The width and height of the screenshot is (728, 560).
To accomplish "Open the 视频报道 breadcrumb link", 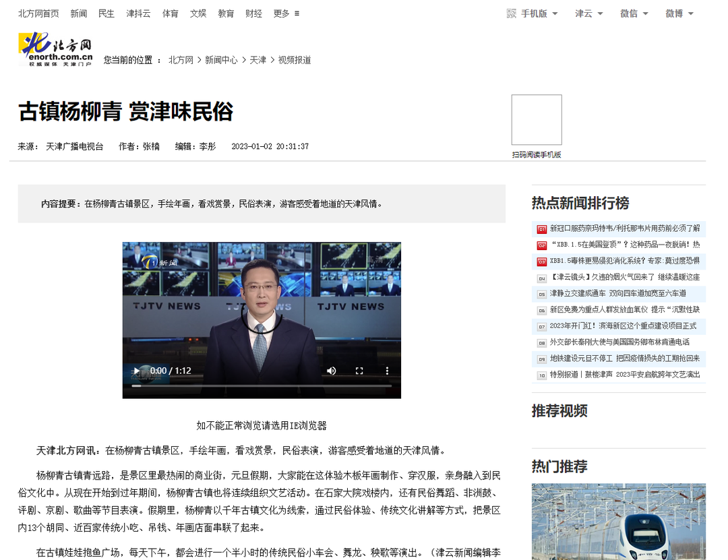I will [x=295, y=59].
